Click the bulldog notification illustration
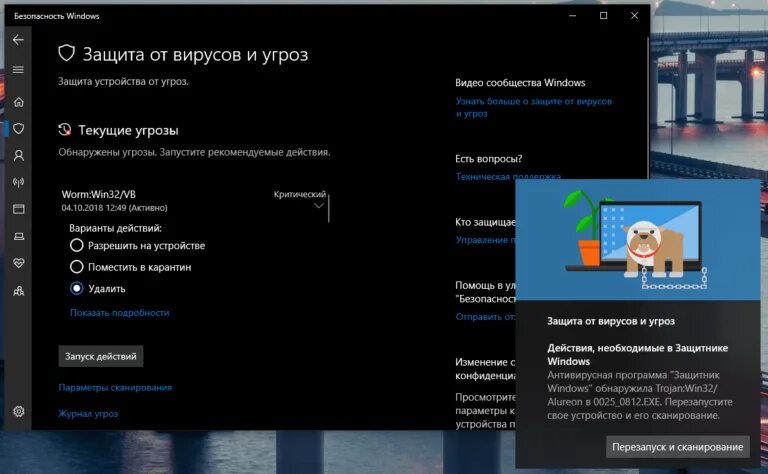Viewport: 768px width, 474px height. (638, 240)
